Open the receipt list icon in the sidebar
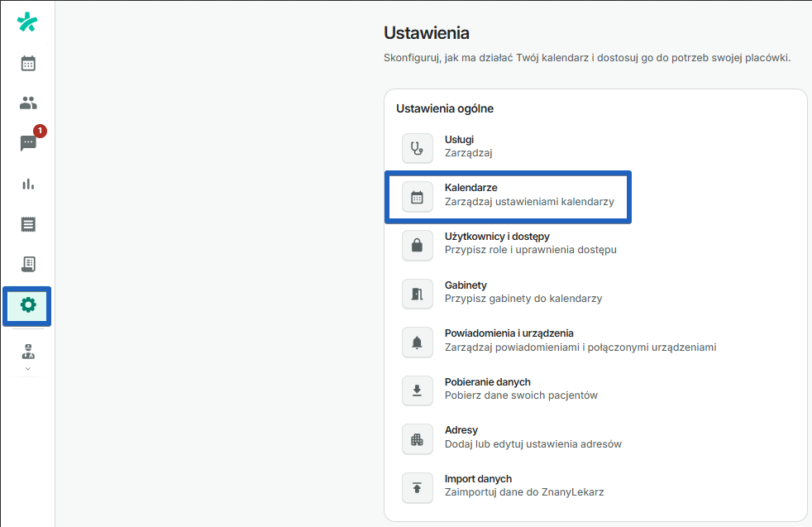The width and height of the screenshot is (812, 527). (x=27, y=223)
